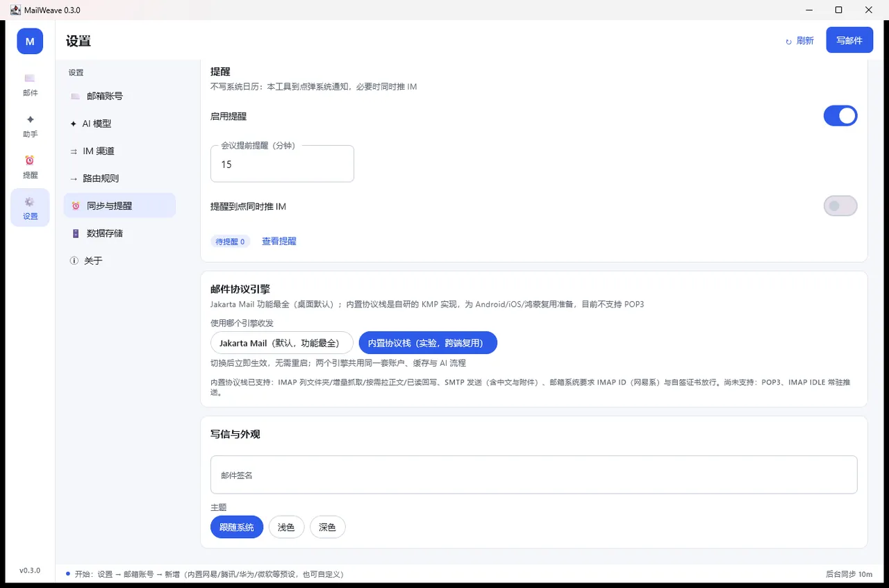Choose the 浅色 light theme
The height and width of the screenshot is (588, 889).
(286, 527)
